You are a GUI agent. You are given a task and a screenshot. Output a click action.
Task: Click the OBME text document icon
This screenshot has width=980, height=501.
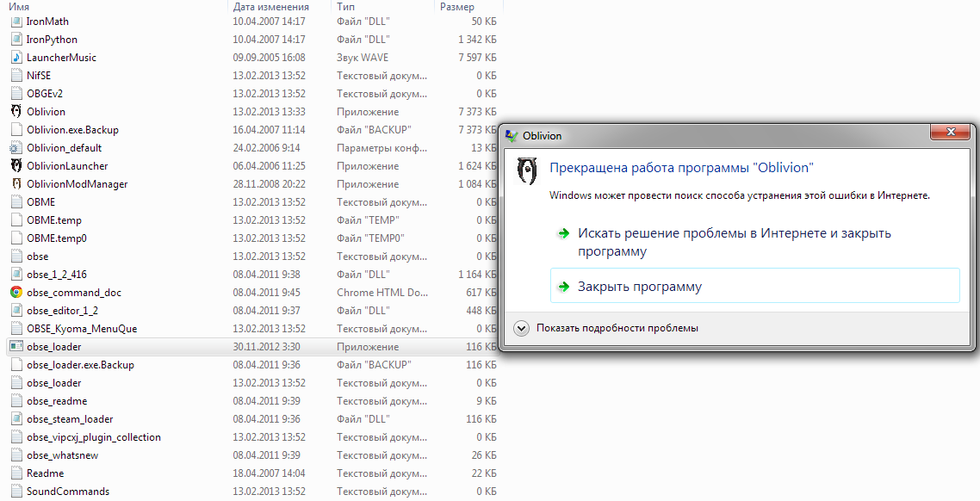click(16, 201)
